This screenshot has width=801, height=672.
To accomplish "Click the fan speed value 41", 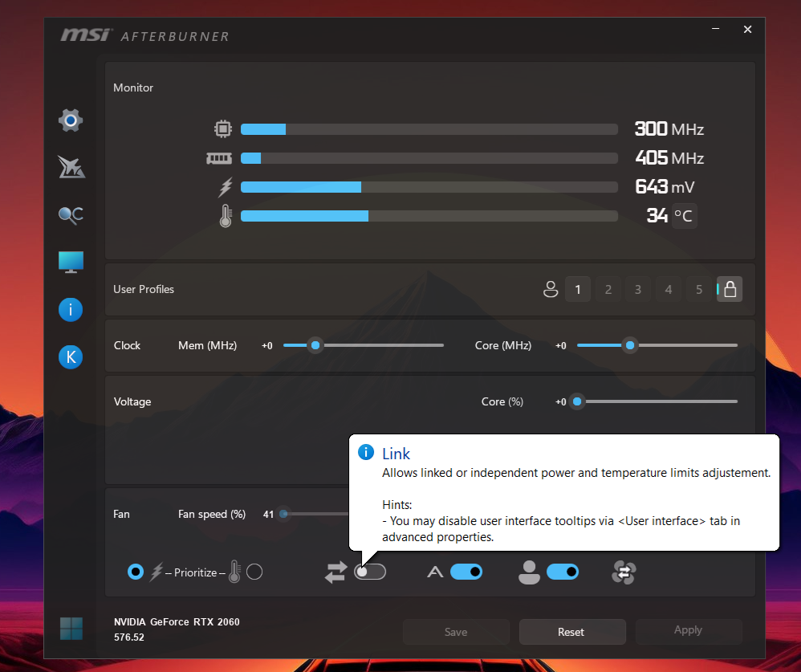I will pyautogui.click(x=268, y=515).
